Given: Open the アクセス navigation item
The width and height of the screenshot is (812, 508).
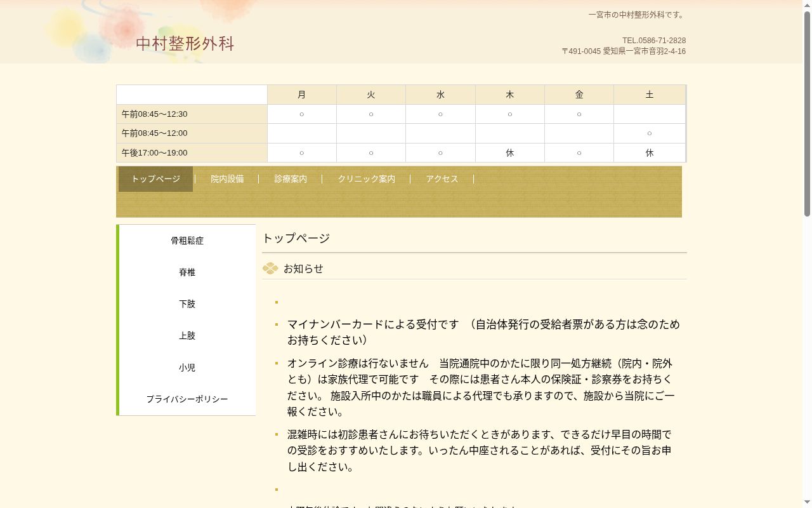Looking at the screenshot, I should pyautogui.click(x=442, y=179).
